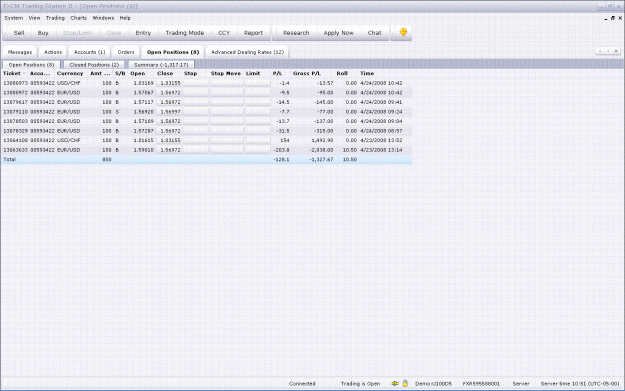Switch to the Orders tab

[x=126, y=52]
